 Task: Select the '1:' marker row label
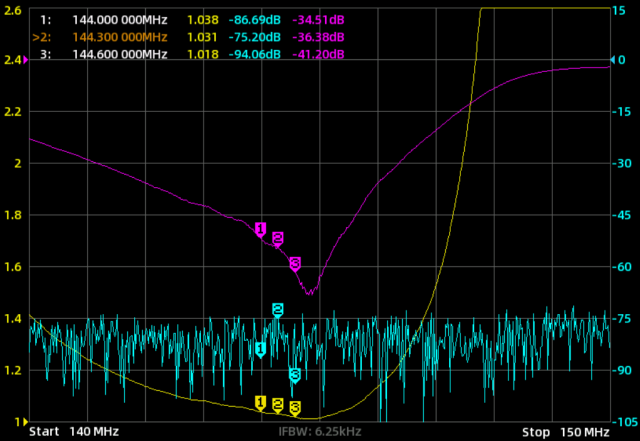pos(45,20)
